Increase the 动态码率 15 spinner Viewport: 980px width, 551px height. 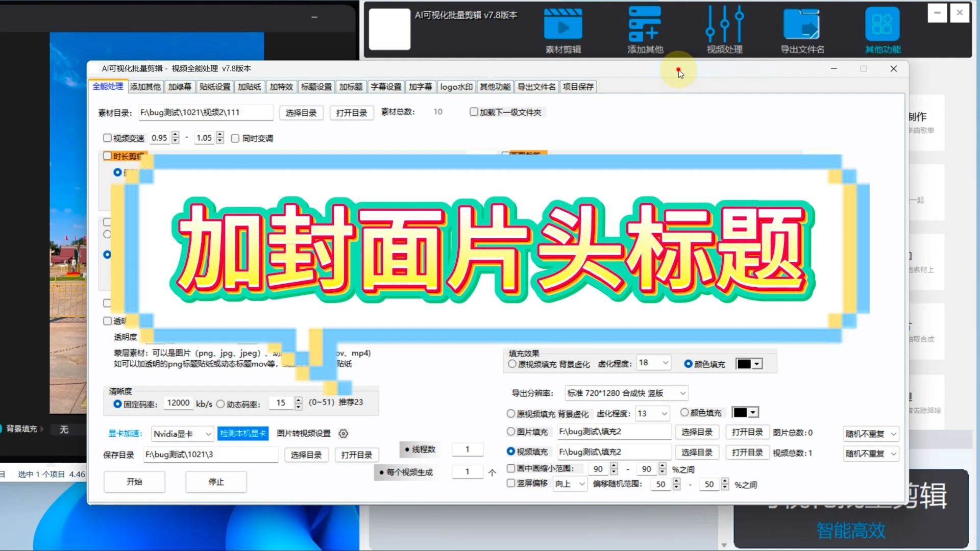pyautogui.click(x=299, y=400)
